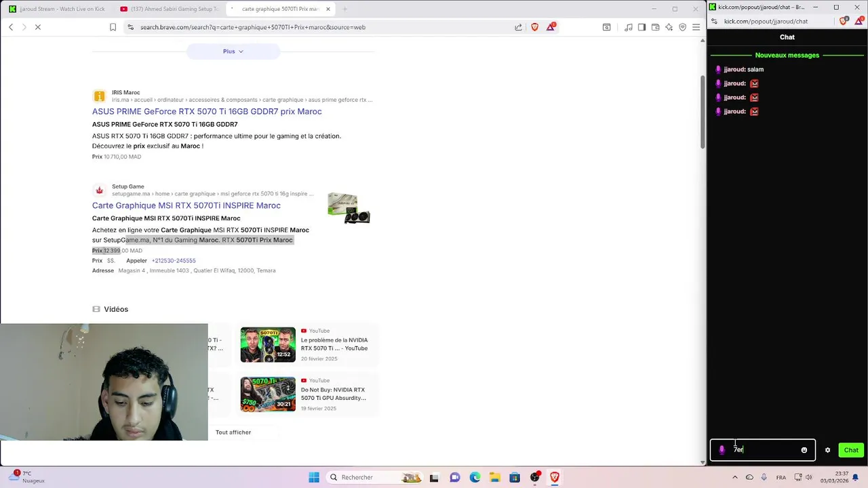The width and height of the screenshot is (868, 488).
Task: Click the share page icon in address bar
Action: 518,27
